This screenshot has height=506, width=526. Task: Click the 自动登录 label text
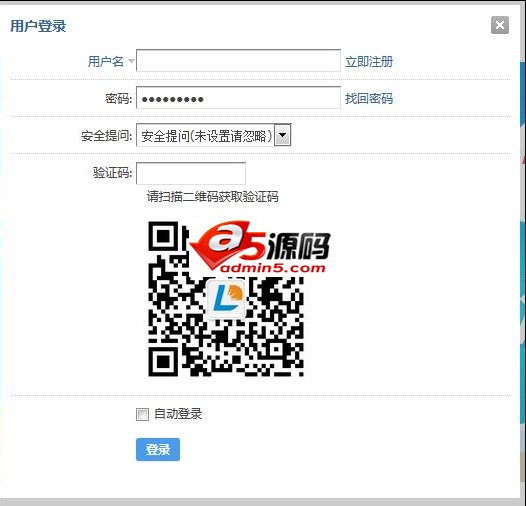178,414
